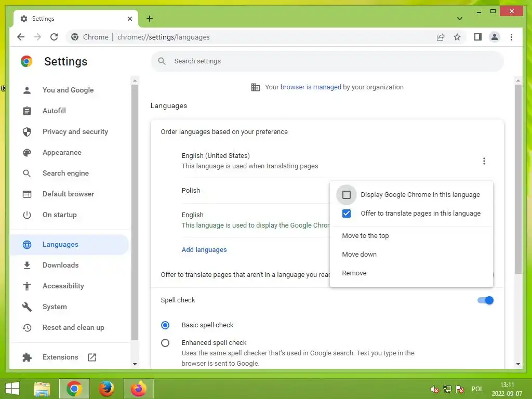Open File Explorer from the taskbar

tap(42, 389)
